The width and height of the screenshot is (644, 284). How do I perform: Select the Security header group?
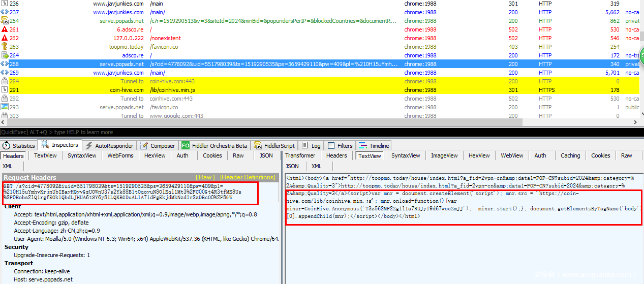point(17,247)
